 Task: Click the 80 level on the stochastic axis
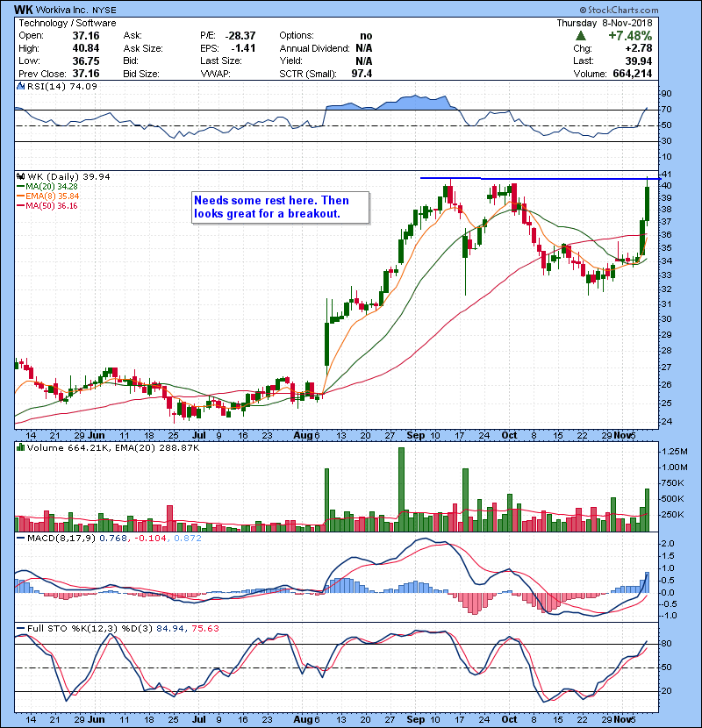(x=666, y=644)
